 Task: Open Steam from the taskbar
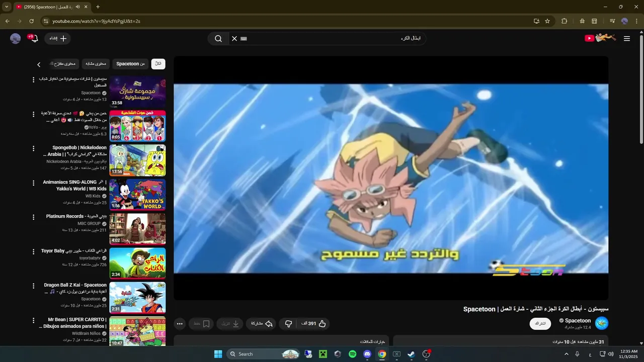(411, 354)
